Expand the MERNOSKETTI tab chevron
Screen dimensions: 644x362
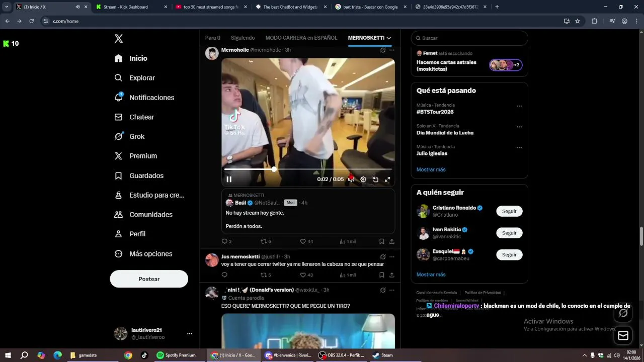(389, 38)
